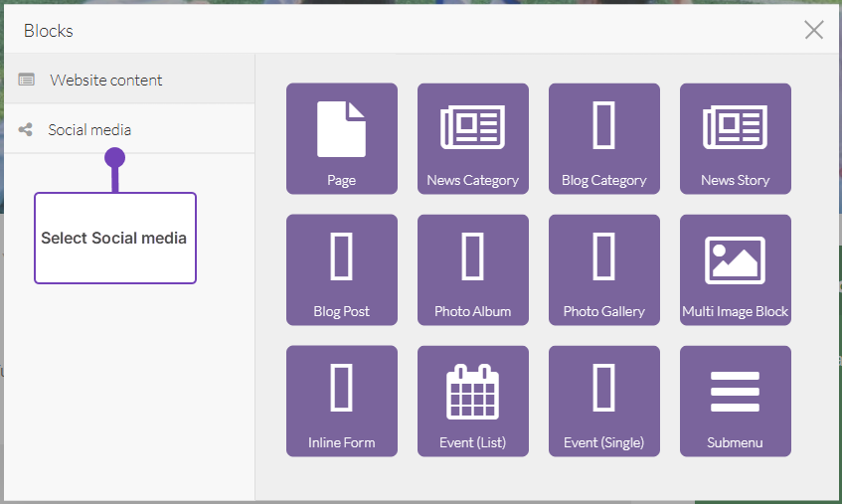Image resolution: width=842 pixels, height=504 pixels.
Task: Choose the Photo Gallery block
Action: (603, 269)
